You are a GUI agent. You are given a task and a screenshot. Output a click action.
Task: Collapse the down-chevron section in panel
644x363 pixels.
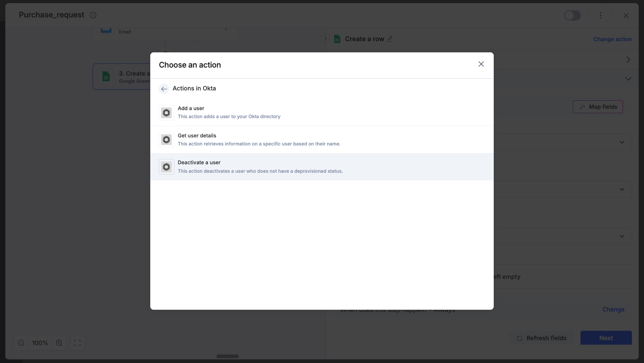coord(628,79)
